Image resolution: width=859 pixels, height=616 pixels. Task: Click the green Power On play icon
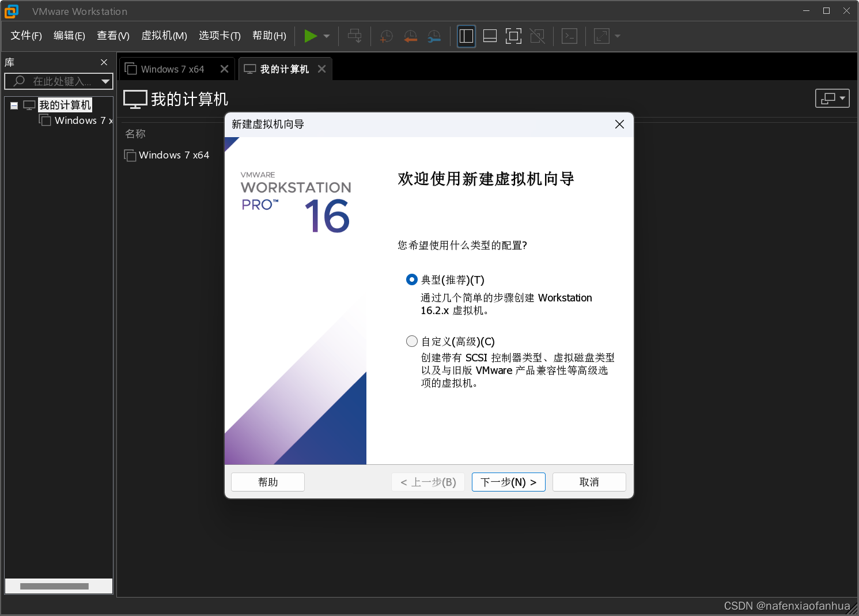point(311,36)
